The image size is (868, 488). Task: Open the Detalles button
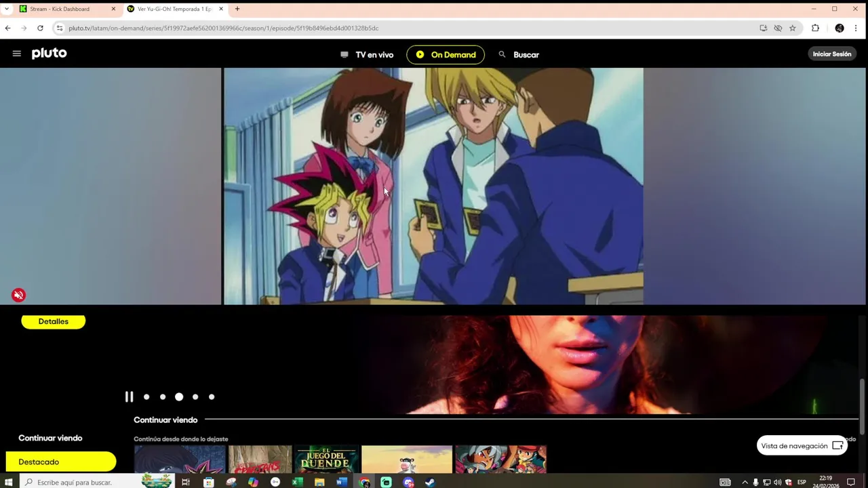click(54, 321)
